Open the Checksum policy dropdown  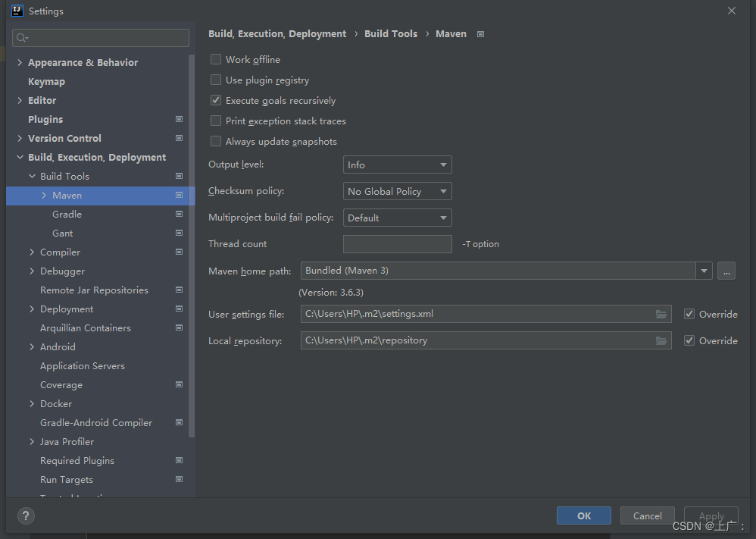pyautogui.click(x=397, y=191)
